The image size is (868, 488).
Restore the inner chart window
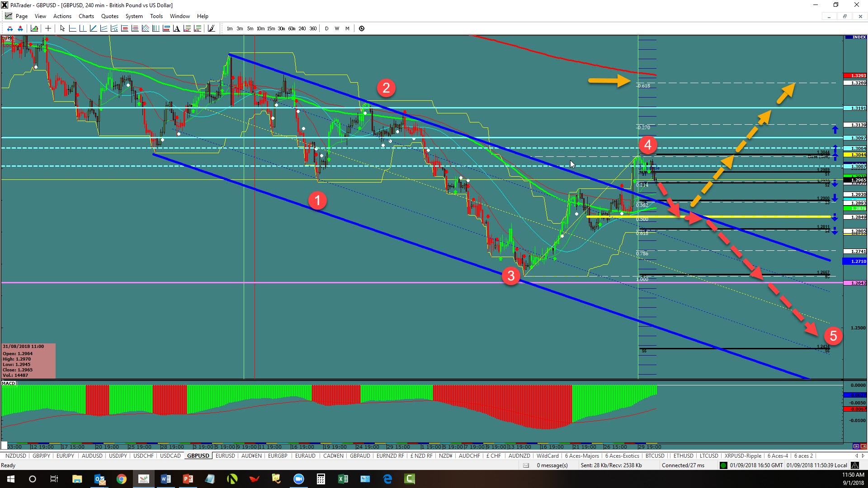[x=844, y=16]
